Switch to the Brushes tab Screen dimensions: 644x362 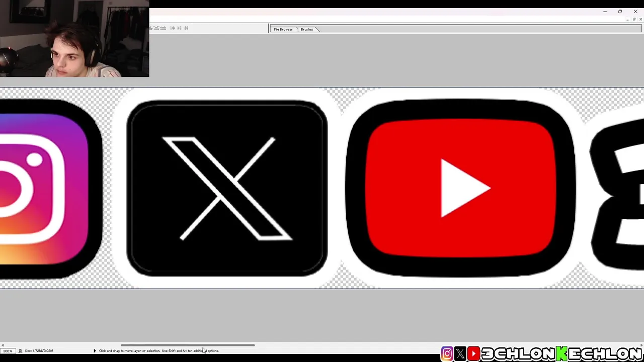pyautogui.click(x=307, y=29)
